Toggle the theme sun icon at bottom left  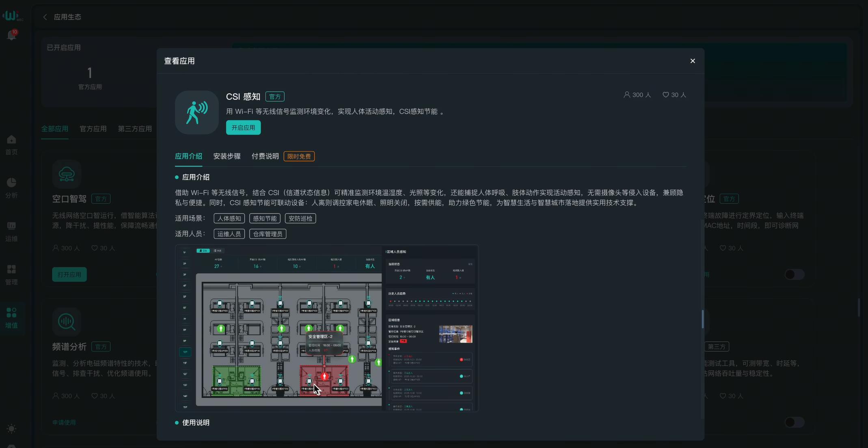(11, 429)
